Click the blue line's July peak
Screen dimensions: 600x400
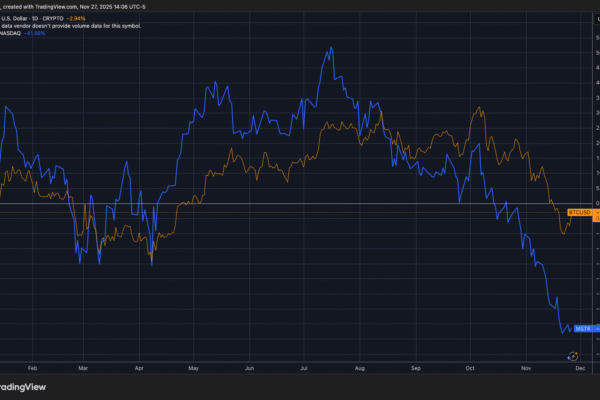(x=330, y=48)
